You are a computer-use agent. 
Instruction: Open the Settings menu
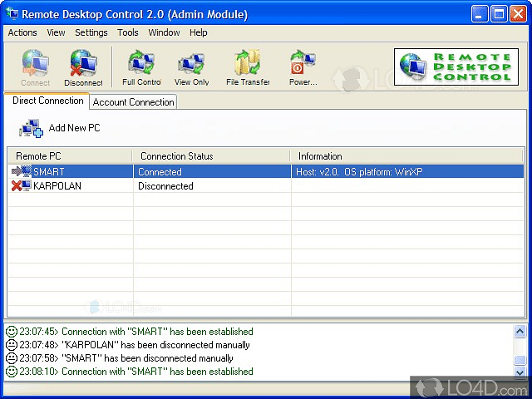pos(91,32)
